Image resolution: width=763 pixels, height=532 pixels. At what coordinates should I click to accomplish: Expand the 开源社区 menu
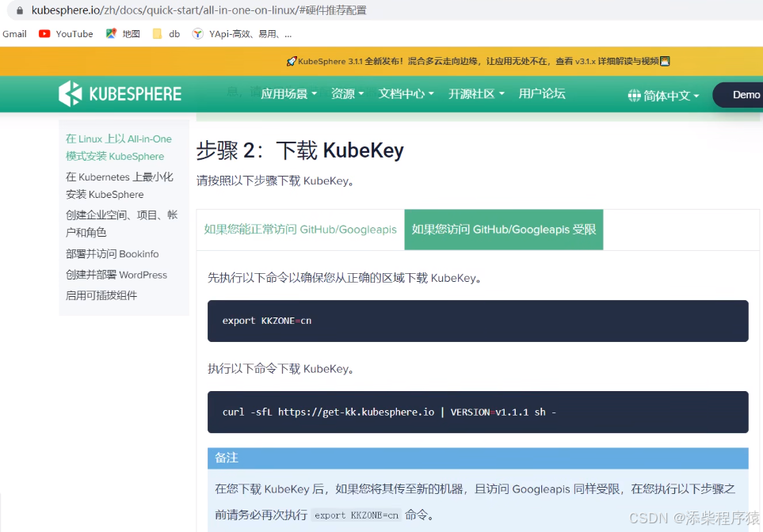pyautogui.click(x=476, y=94)
